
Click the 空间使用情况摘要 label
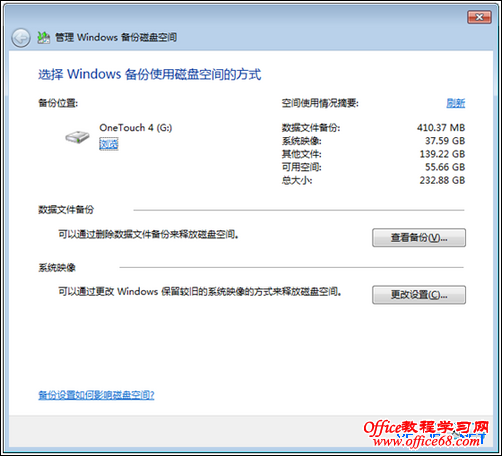pyautogui.click(x=320, y=103)
